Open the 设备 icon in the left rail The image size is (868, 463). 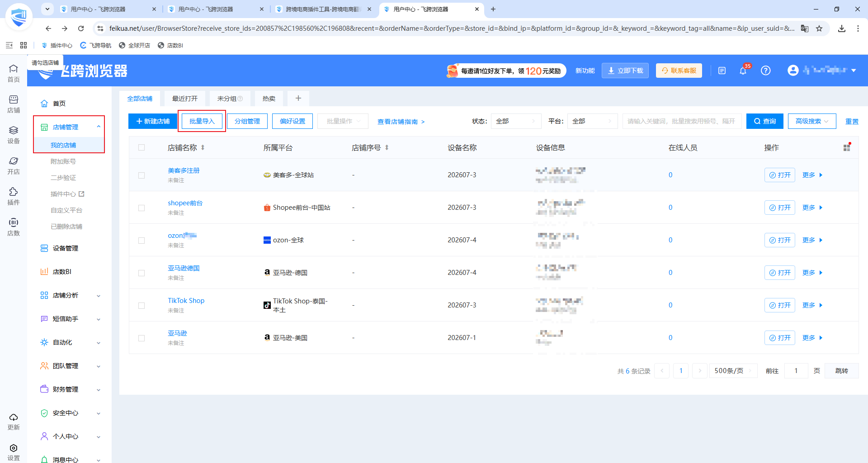point(14,134)
